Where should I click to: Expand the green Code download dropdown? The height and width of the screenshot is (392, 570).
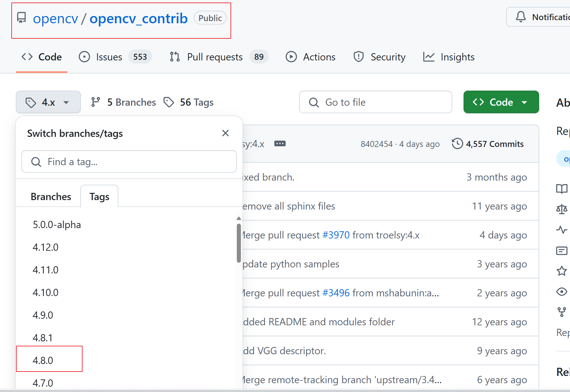coord(501,102)
